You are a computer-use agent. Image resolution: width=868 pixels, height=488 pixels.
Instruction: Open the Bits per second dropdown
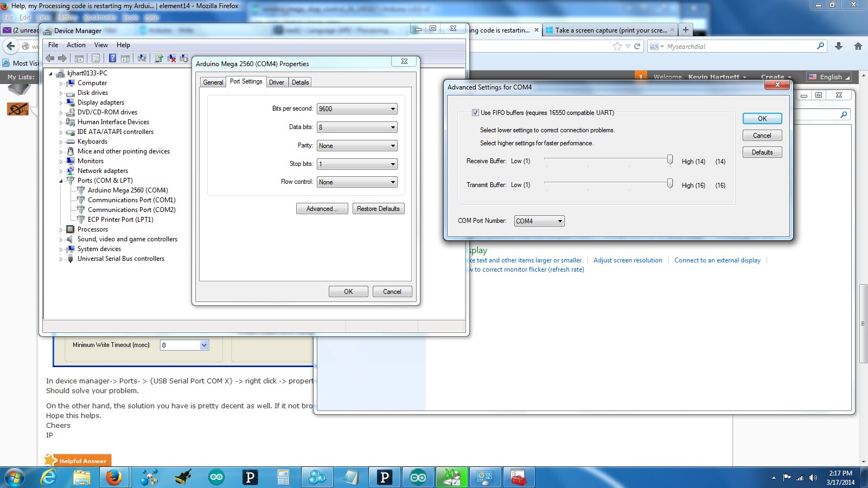357,109
